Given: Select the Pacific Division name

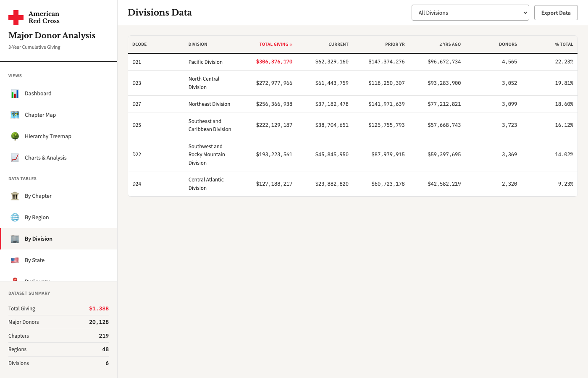Looking at the screenshot, I should coord(205,62).
